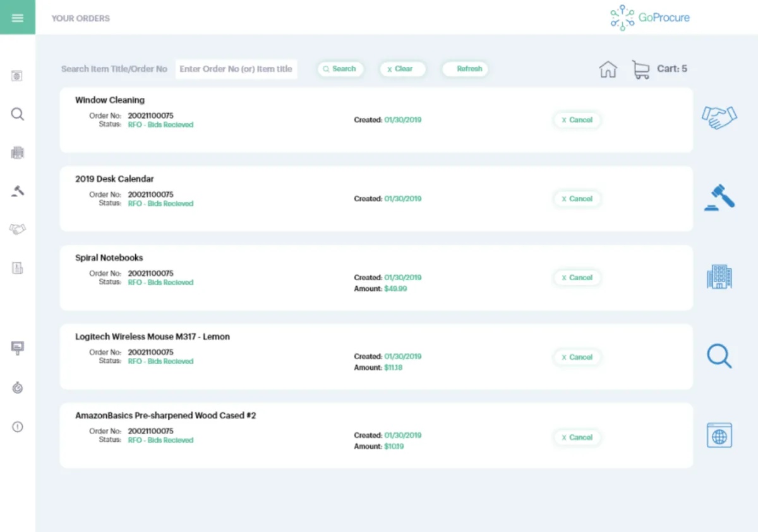Click the large blue magnifier icon
This screenshot has width=758, height=532.
719,356
